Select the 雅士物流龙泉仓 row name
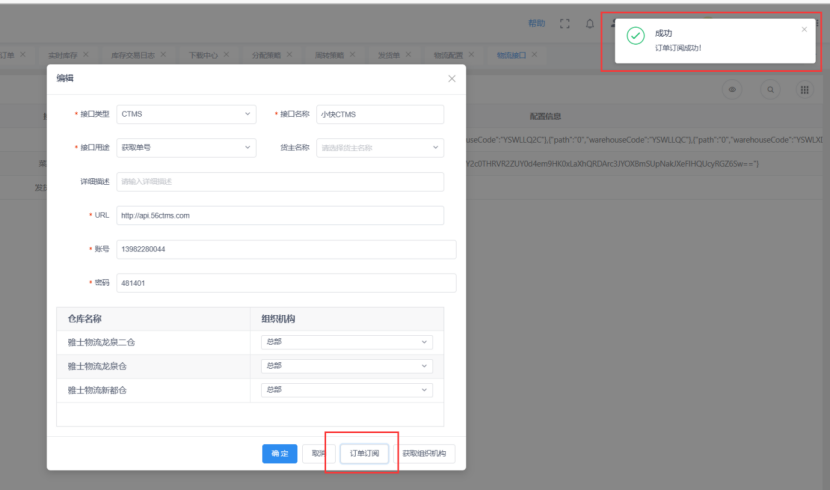 point(97,366)
